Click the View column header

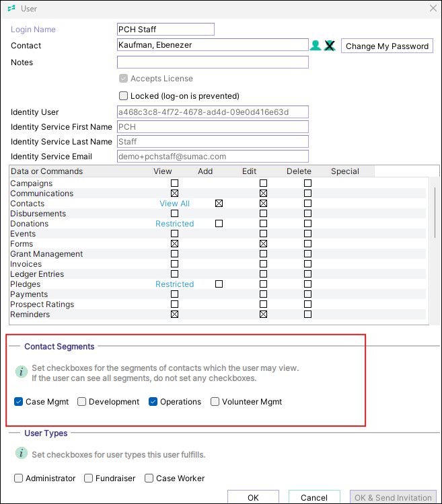point(174,171)
